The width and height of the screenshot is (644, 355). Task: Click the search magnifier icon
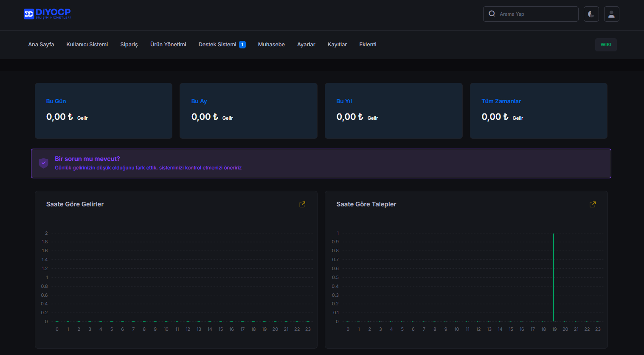click(492, 14)
